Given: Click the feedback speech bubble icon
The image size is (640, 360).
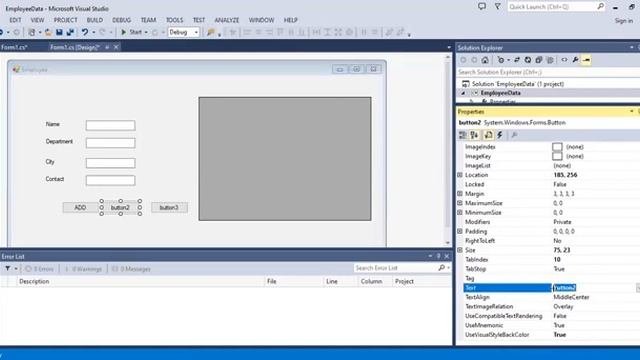Looking at the screenshot, I should point(482,7).
